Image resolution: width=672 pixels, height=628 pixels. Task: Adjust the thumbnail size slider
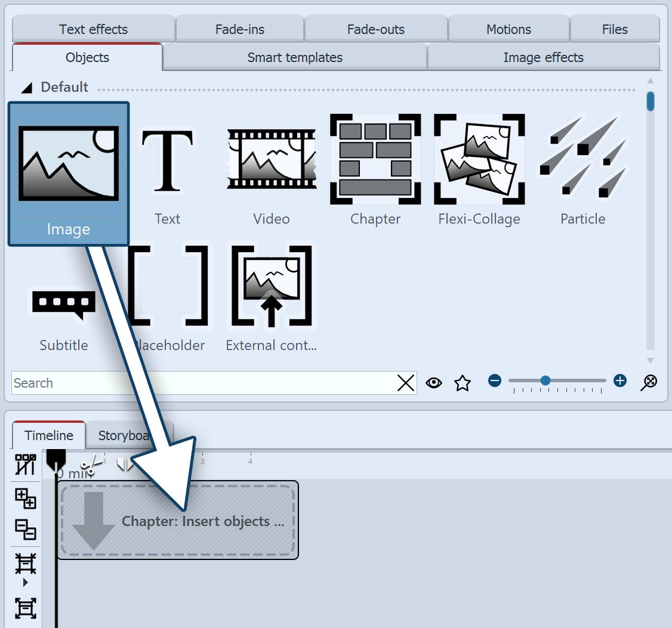[x=546, y=380]
